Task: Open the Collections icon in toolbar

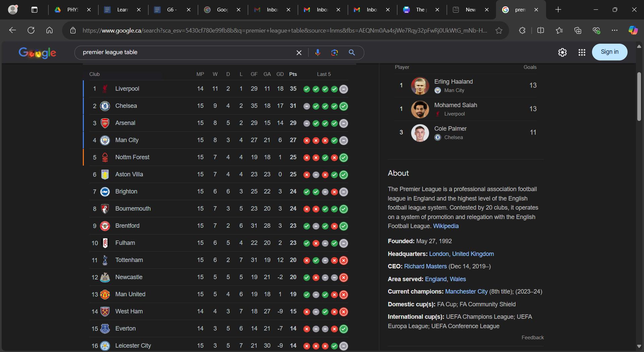Action: pyautogui.click(x=578, y=30)
